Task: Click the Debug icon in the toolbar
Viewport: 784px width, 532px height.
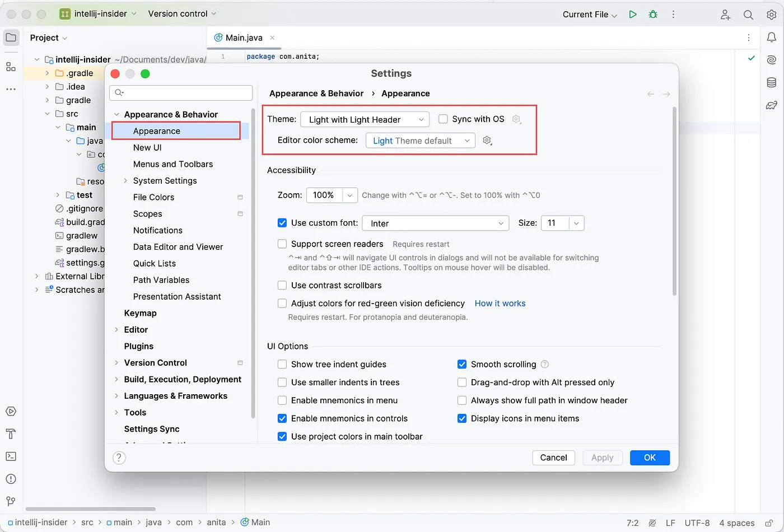Action: tap(653, 14)
